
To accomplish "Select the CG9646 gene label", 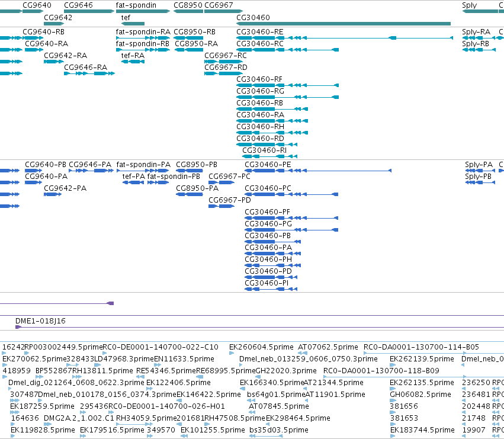I will [x=78, y=5].
